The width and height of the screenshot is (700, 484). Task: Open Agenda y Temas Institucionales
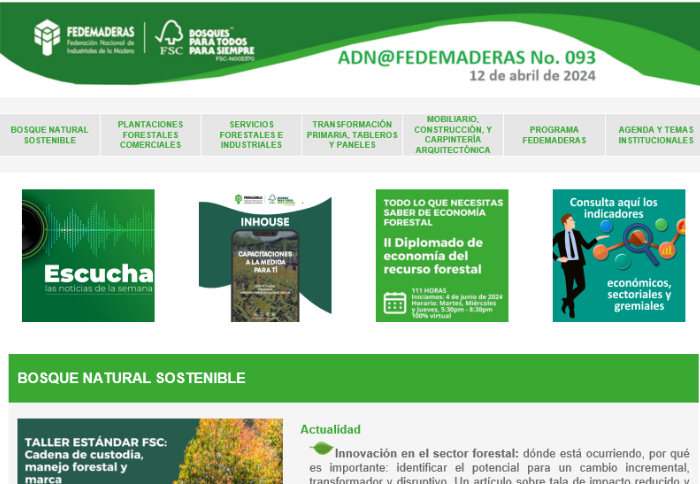(655, 135)
